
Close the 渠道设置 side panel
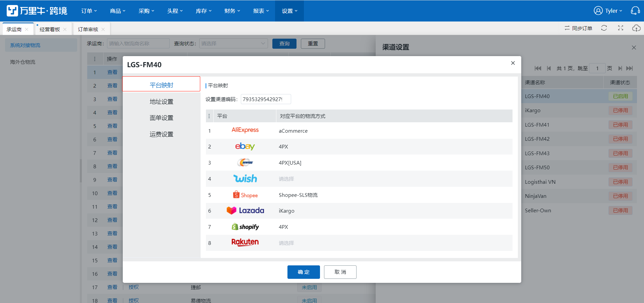tap(634, 48)
